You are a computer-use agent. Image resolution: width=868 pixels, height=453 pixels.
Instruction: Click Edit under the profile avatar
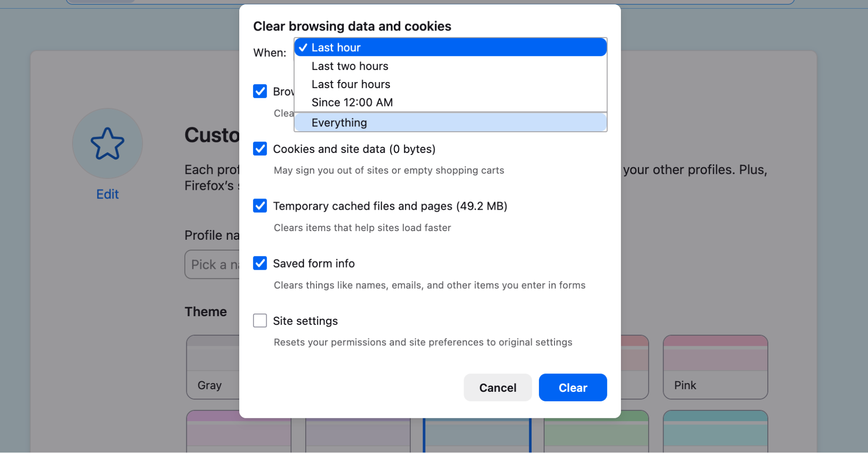coord(107,194)
